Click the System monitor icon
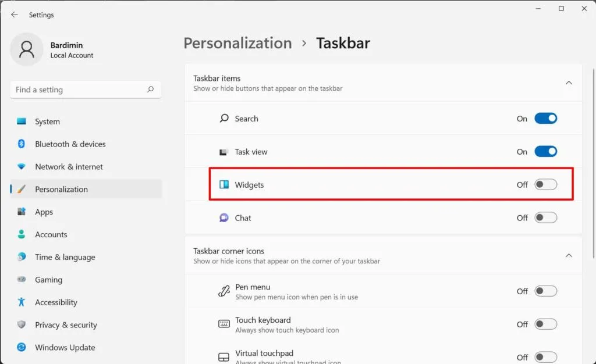 tap(22, 122)
